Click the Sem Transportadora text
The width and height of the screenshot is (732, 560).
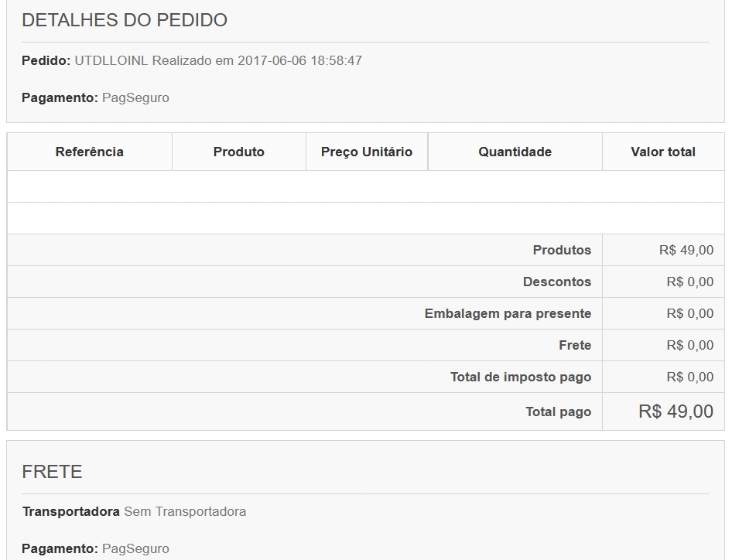(x=185, y=512)
